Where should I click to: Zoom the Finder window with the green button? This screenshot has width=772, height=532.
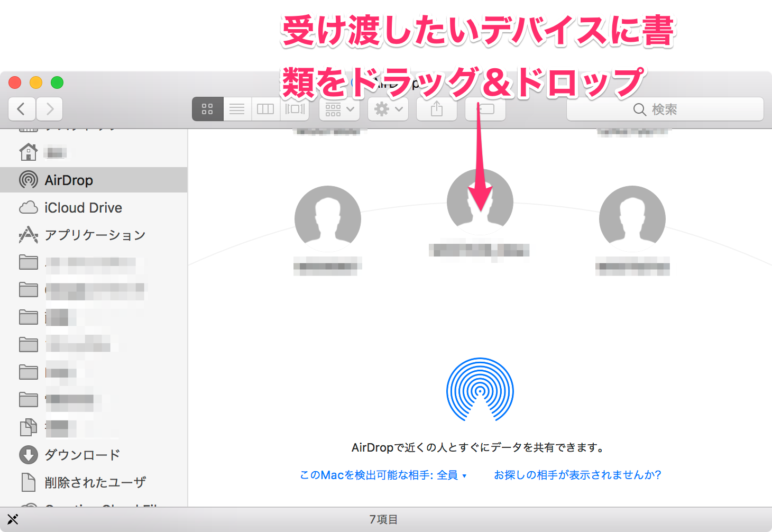57,82
